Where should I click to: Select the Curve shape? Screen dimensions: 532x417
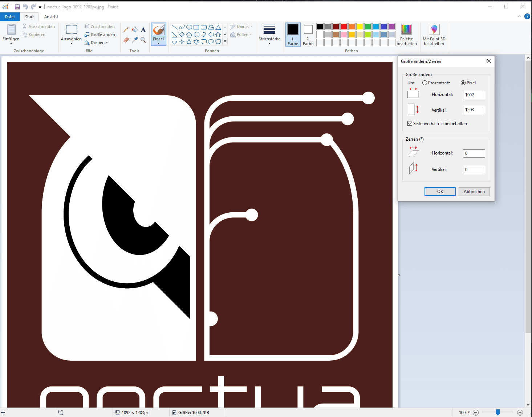tap(182, 27)
